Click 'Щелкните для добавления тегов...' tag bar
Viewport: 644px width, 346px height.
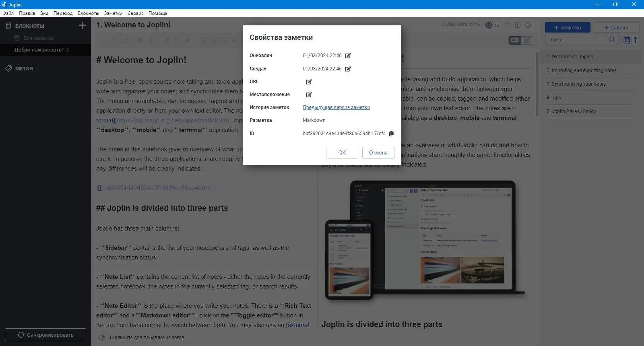[x=149, y=338]
